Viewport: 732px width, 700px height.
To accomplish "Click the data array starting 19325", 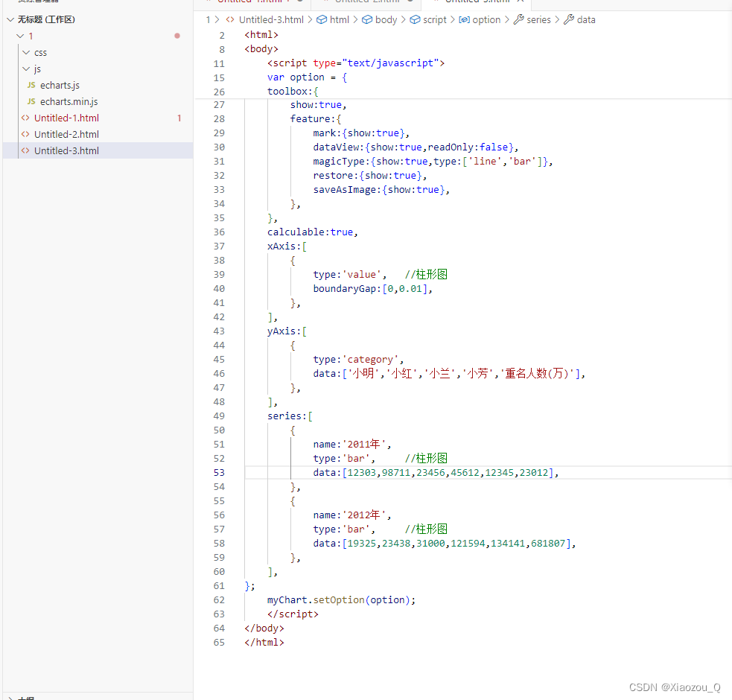I will pos(444,544).
